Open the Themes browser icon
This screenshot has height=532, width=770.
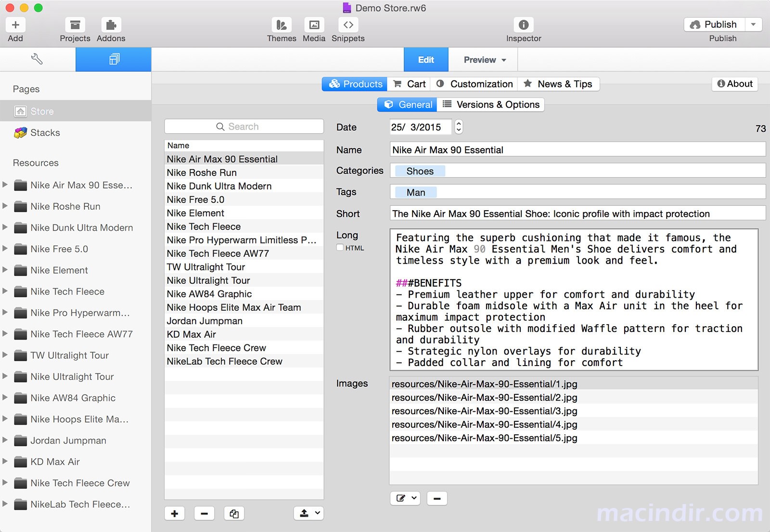click(x=282, y=25)
